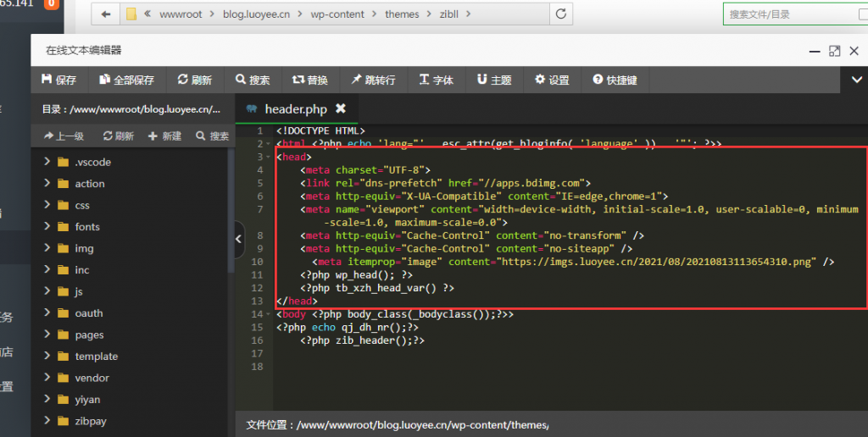Click line number 10 in the gutter
Screen dimensions: 868x437
tap(257, 262)
